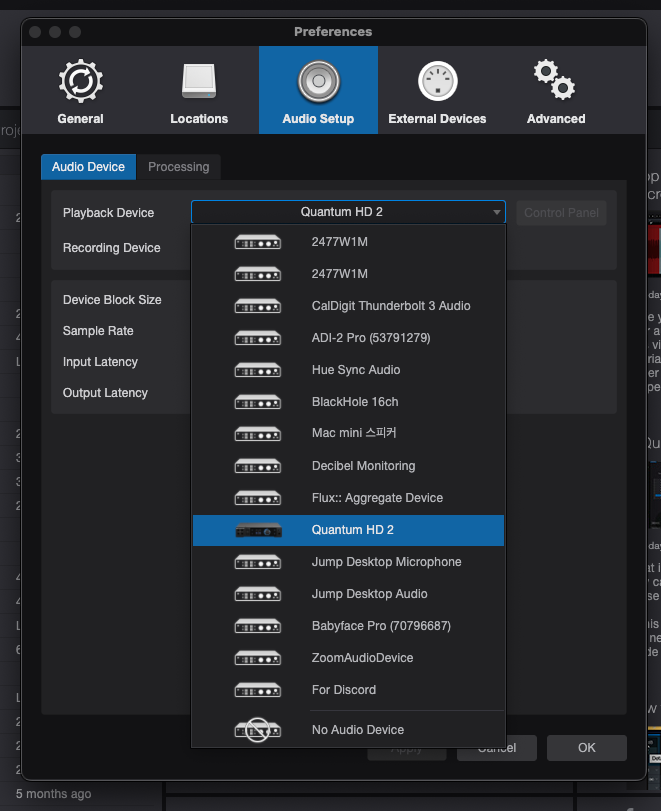Viewport: 661px width, 811px height.
Task: Confirm preferences with OK button
Action: (x=587, y=748)
